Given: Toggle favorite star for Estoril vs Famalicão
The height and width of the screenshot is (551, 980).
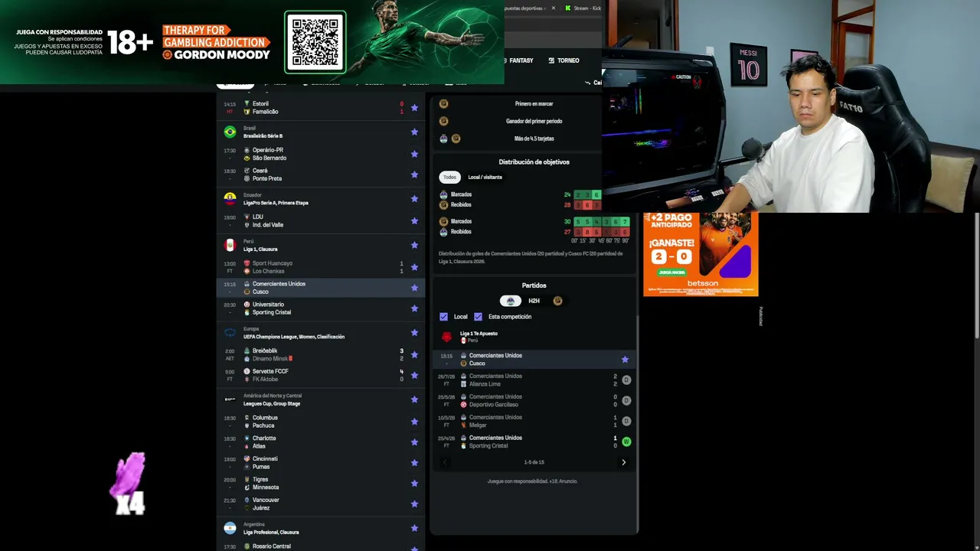Looking at the screenshot, I should pyautogui.click(x=414, y=108).
